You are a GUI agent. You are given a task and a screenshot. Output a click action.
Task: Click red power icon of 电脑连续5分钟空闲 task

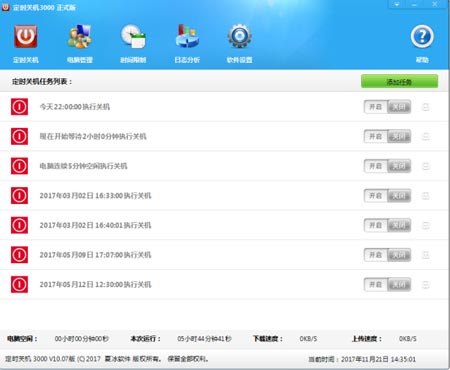(19, 166)
